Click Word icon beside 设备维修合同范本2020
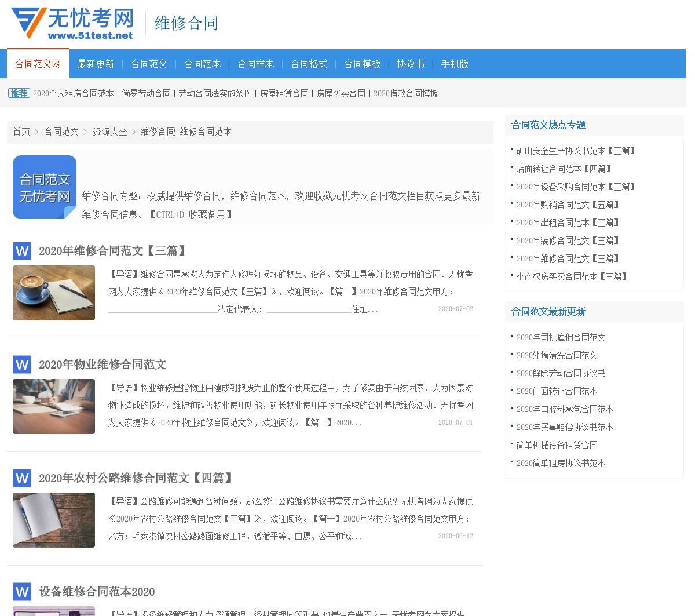The height and width of the screenshot is (616, 695). pyautogui.click(x=22, y=592)
